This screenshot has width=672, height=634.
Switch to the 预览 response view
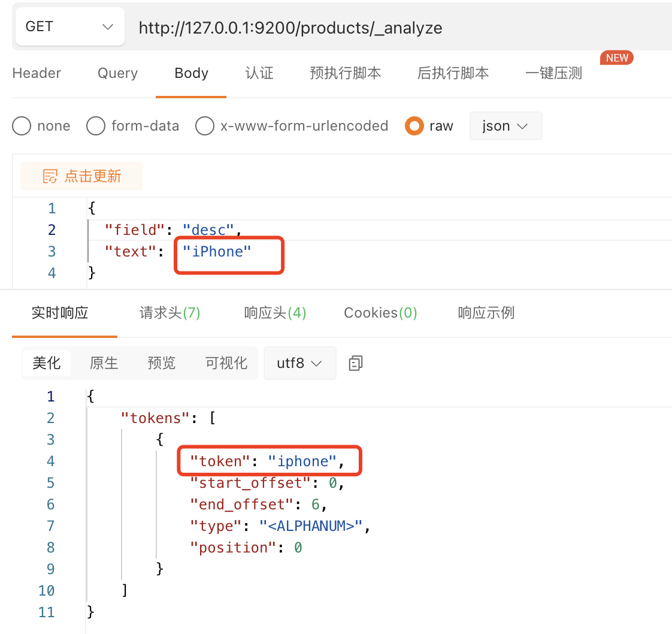pyautogui.click(x=162, y=363)
